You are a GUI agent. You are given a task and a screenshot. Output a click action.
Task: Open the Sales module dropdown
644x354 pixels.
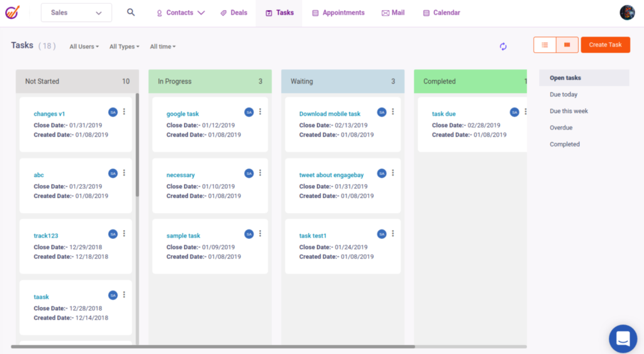(76, 13)
